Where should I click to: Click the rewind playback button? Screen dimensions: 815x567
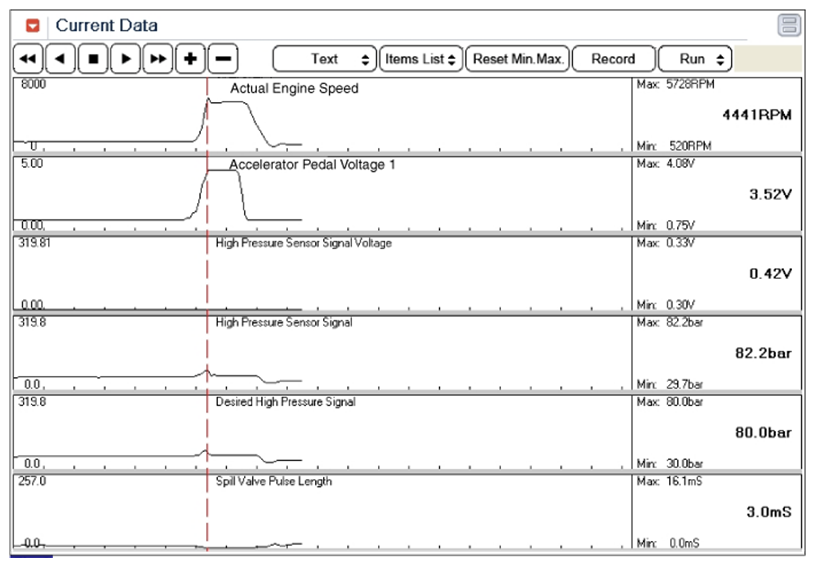(x=28, y=59)
